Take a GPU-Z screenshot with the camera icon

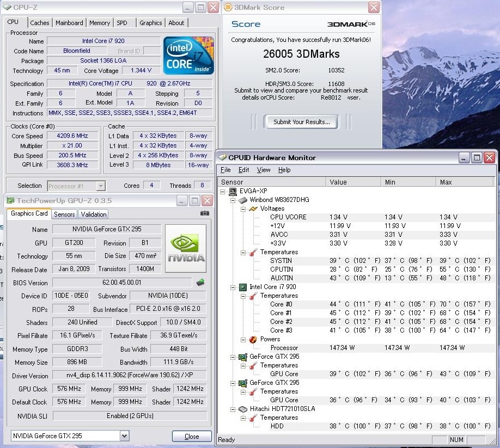[x=205, y=213]
